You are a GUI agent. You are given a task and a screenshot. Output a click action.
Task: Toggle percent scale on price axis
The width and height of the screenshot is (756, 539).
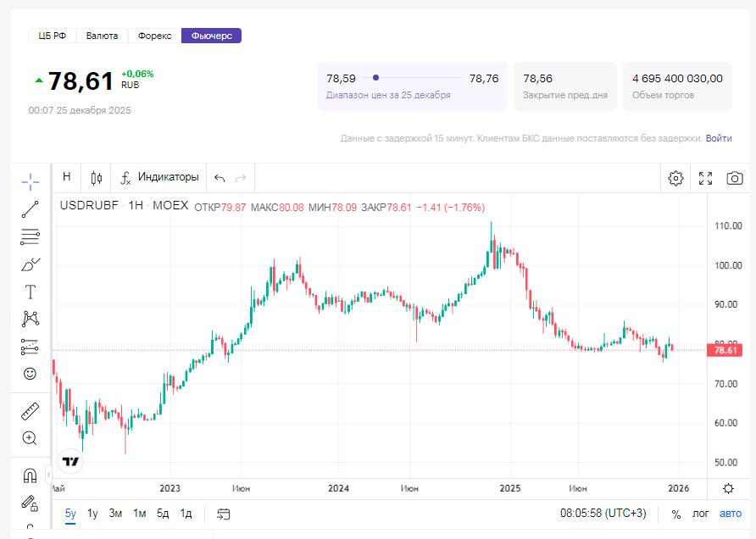pyautogui.click(x=675, y=514)
